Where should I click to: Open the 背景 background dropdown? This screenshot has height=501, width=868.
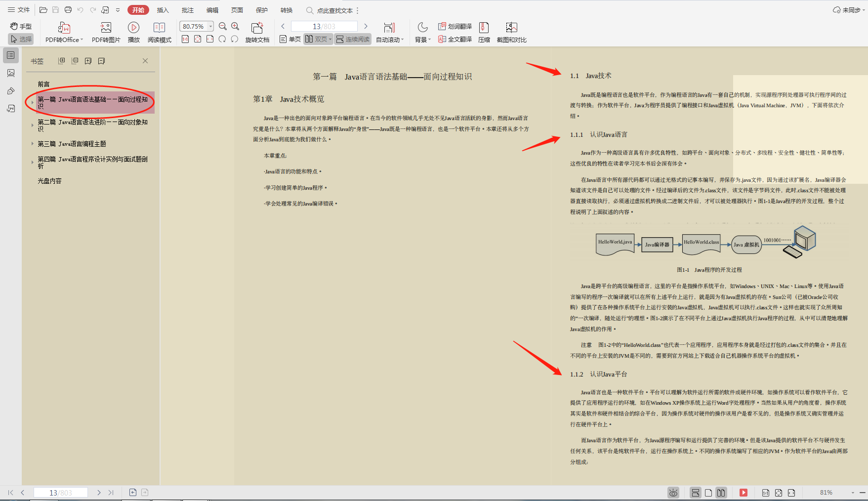pyautogui.click(x=423, y=33)
